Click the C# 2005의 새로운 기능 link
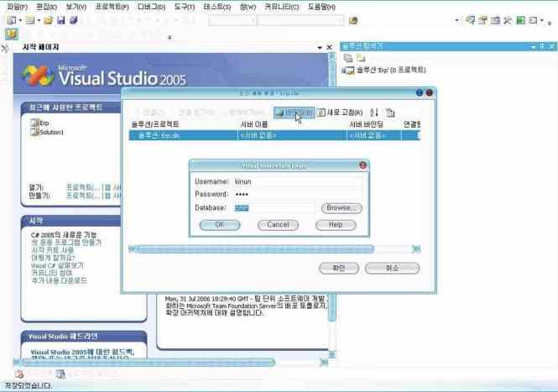The width and height of the screenshot is (558, 392). [x=64, y=235]
